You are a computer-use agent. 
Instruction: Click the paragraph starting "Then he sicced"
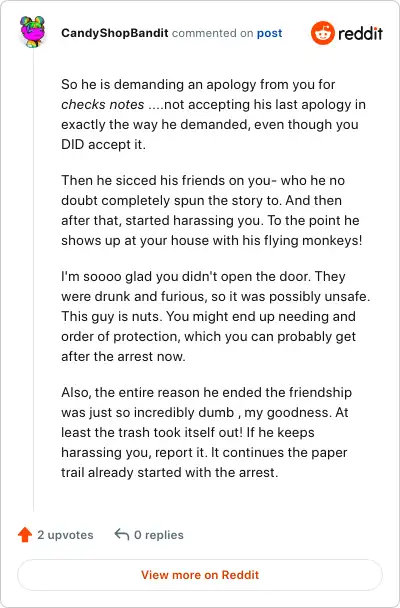212,210
